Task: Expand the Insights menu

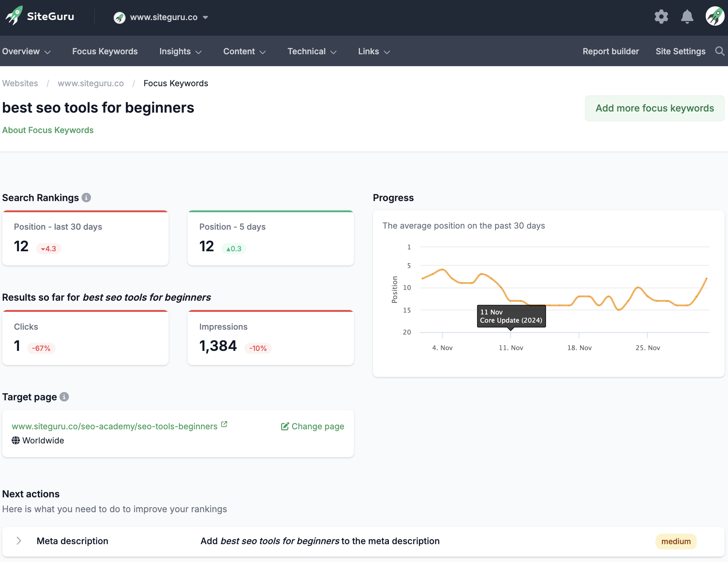Action: [180, 51]
